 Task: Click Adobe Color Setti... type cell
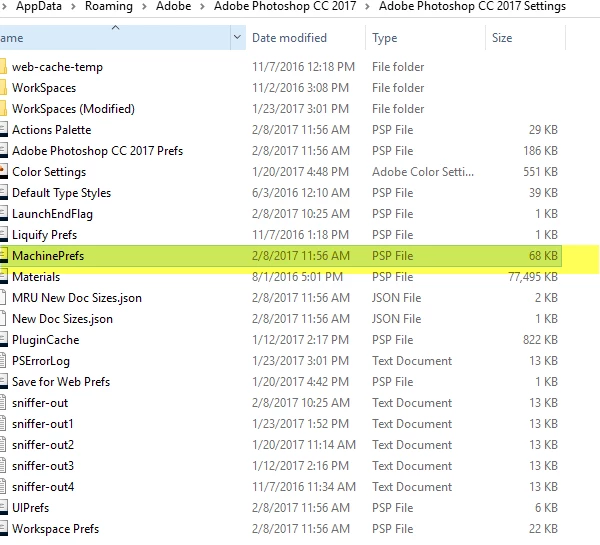click(x=423, y=171)
